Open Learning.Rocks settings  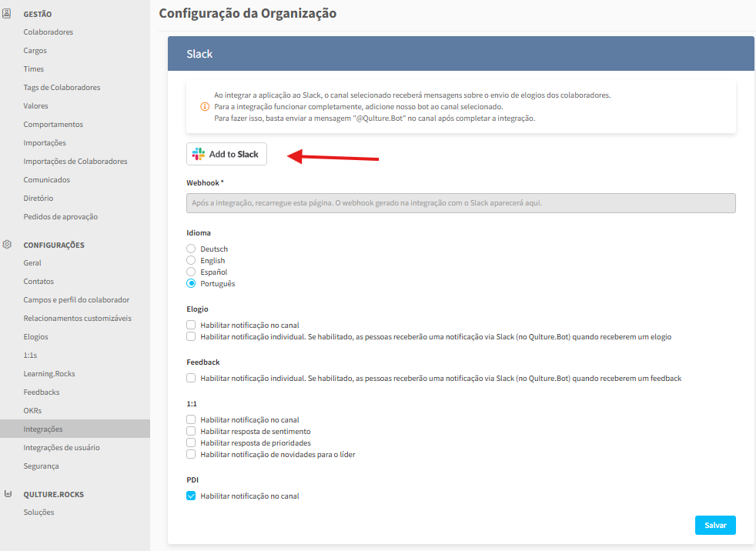(49, 373)
